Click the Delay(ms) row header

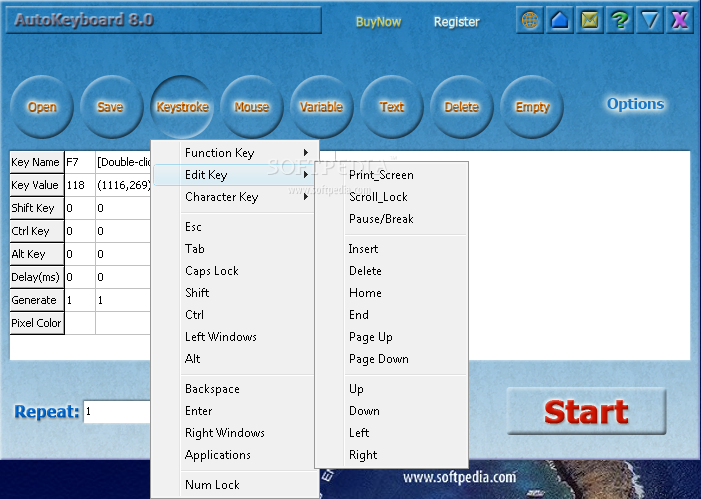click(x=37, y=277)
